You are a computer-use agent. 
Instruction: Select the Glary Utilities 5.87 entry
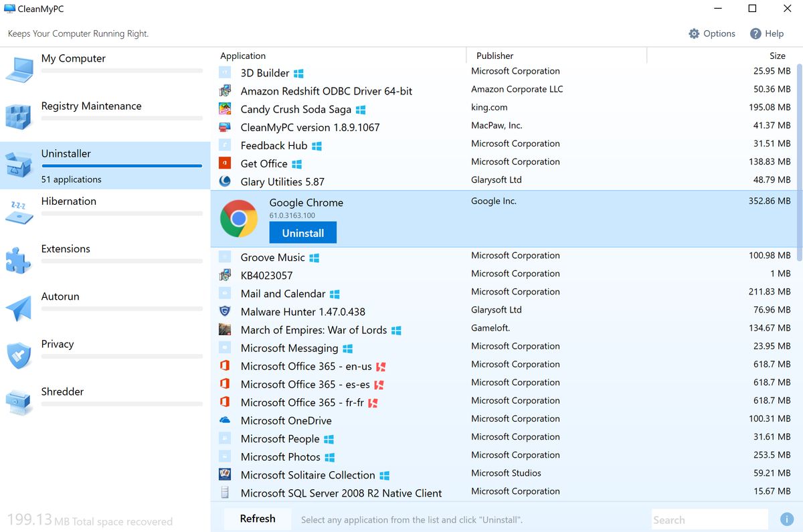click(x=282, y=181)
